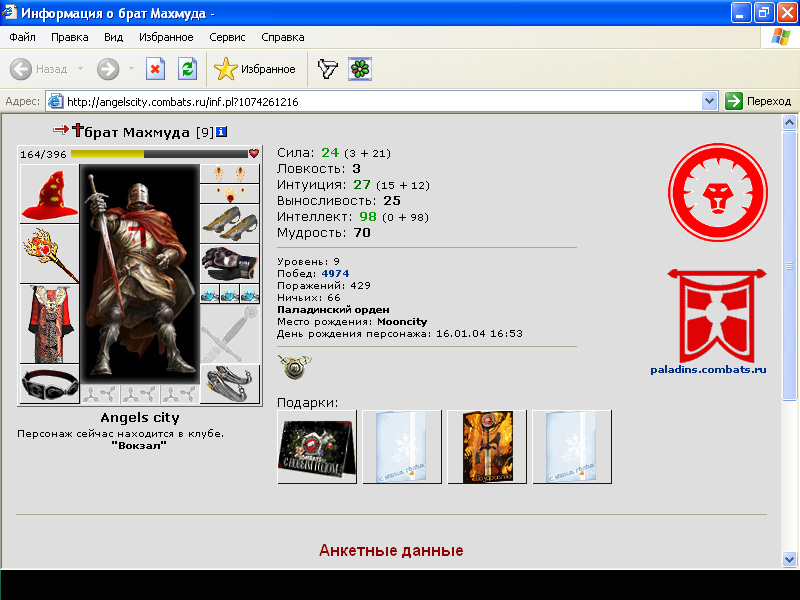Image resolution: width=800 pixels, height=600 pixels.
Task: Click the red lion emblem
Action: [x=718, y=192]
